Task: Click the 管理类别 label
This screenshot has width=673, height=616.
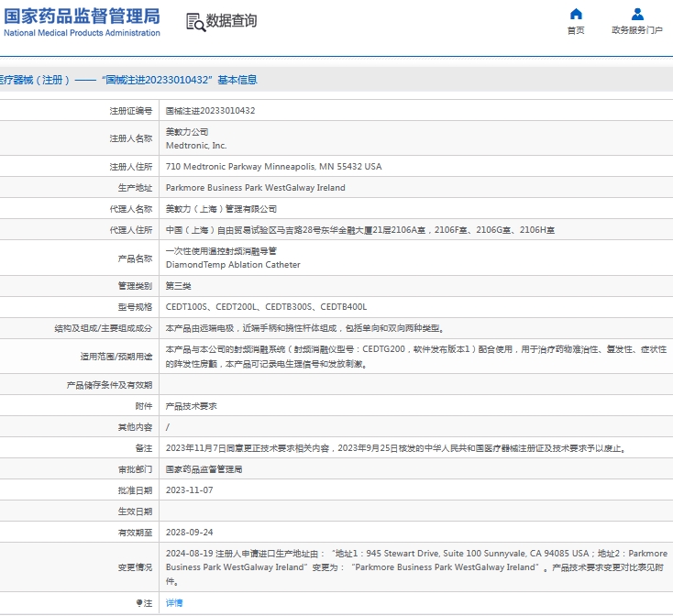Action: pos(135,286)
